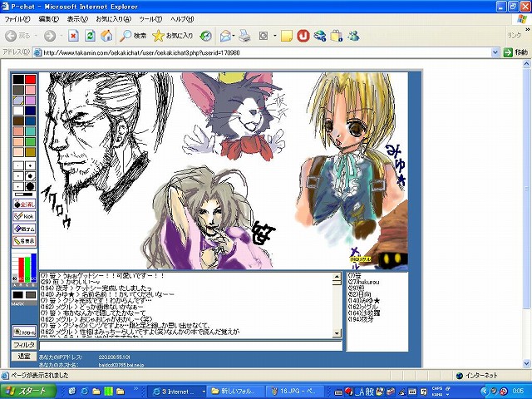
Task: Select the second-largest brush size dot
Action: point(30,176)
